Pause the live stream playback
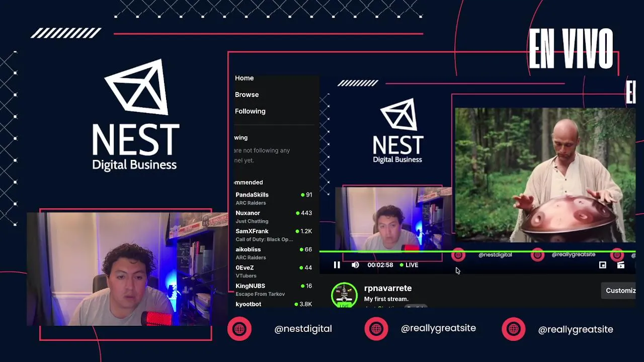Viewport: 644px width, 362px height. [337, 265]
